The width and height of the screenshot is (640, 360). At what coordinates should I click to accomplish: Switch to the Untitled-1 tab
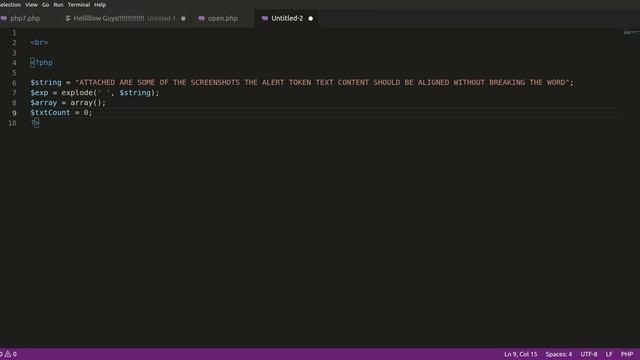[x=125, y=18]
